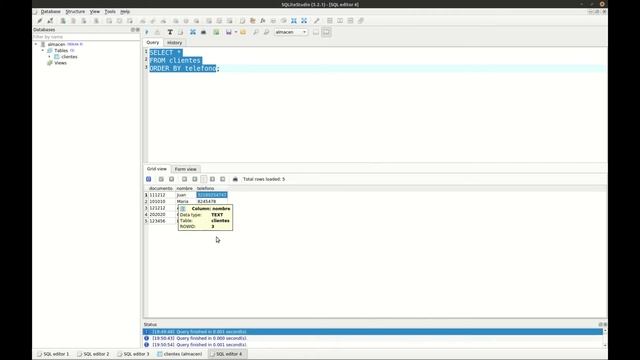Click the Disconnect from database toolbar icon
640x360 pixels.
coord(50,21)
